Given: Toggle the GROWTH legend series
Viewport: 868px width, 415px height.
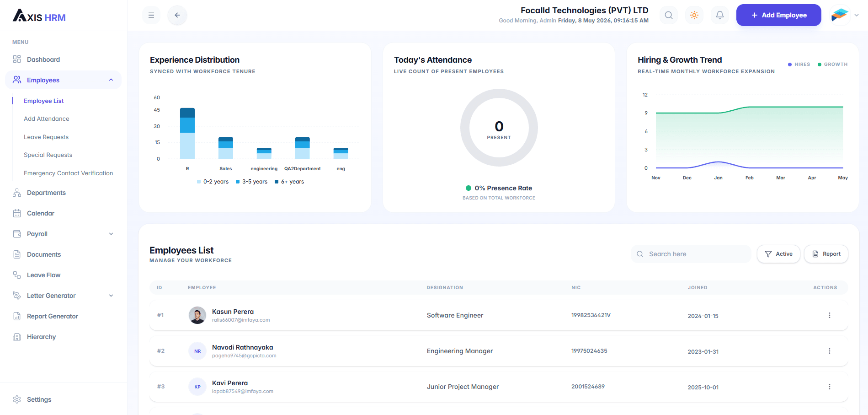Looking at the screenshot, I should tap(832, 65).
